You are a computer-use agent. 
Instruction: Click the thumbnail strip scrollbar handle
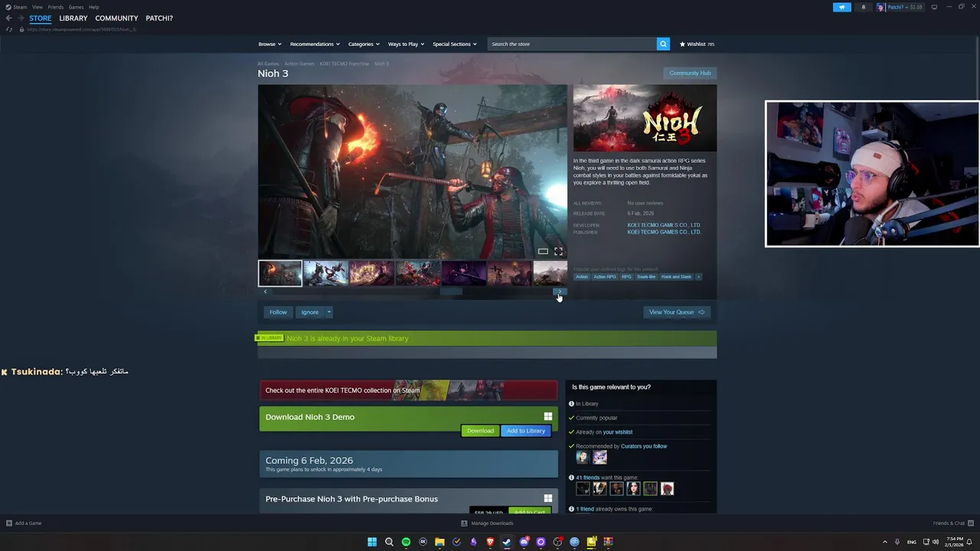coord(451,292)
